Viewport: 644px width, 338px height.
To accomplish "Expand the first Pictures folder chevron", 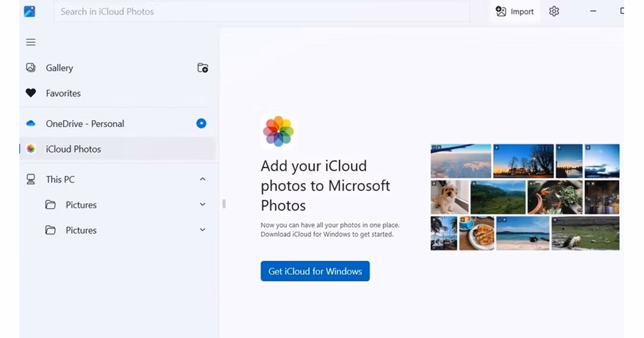I will 202,204.
